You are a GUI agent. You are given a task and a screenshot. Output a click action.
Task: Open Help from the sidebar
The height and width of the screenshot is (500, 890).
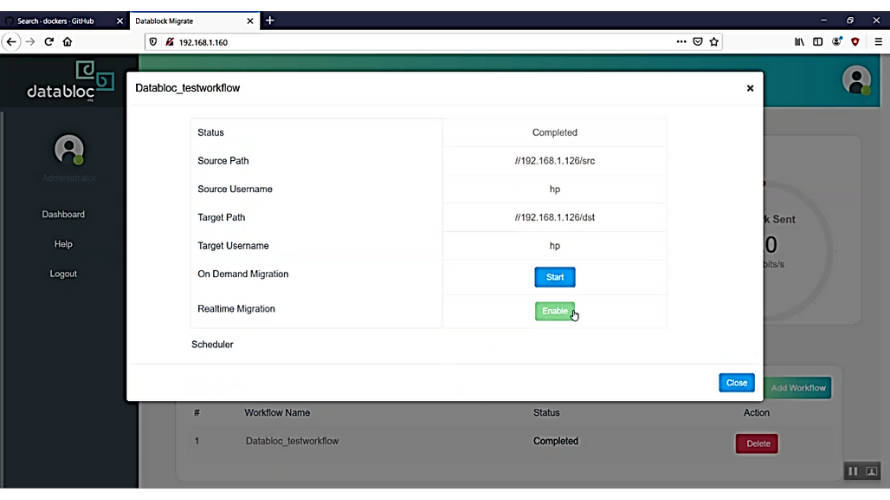63,244
